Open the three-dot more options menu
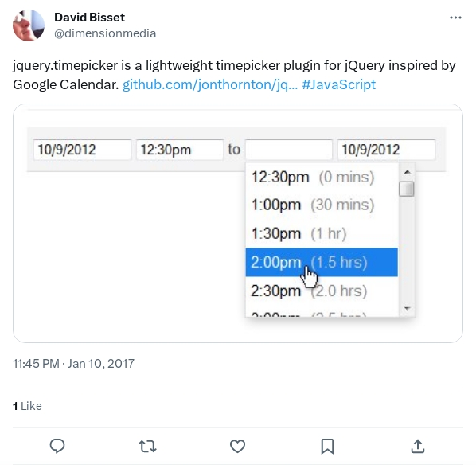 [455, 18]
